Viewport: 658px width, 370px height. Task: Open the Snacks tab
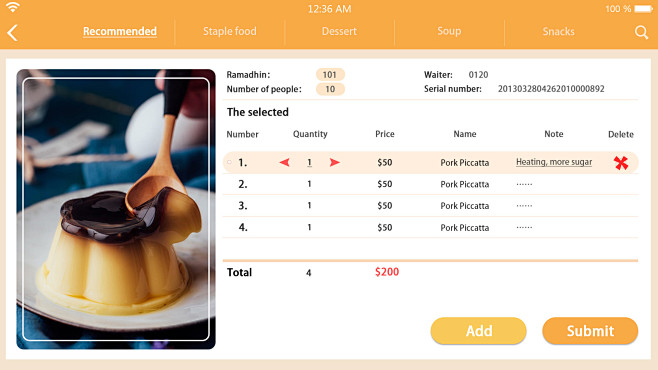[x=559, y=31]
